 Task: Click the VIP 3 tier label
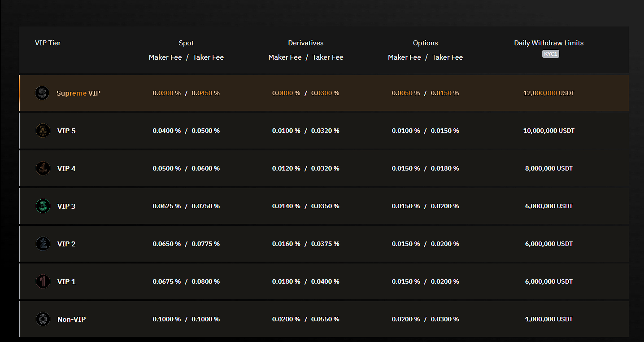click(66, 206)
